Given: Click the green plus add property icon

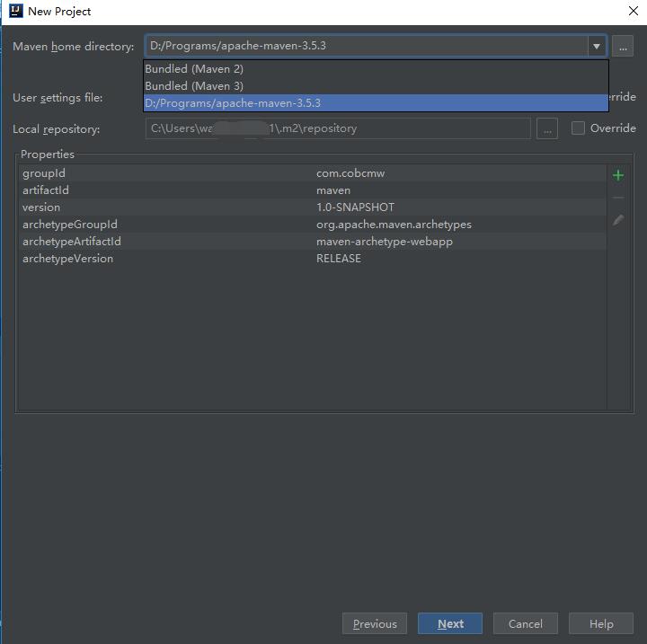Looking at the screenshot, I should tap(617, 175).
